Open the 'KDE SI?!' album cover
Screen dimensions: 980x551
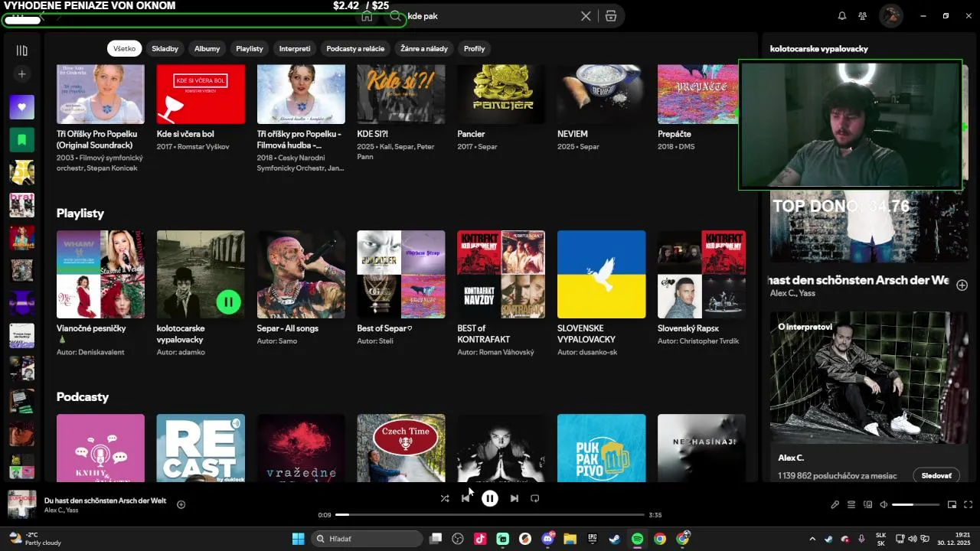click(401, 93)
